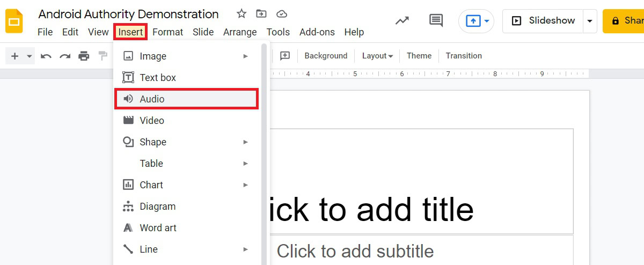Select Diagram from the Insert menu
Image resolution: width=644 pixels, height=265 pixels.
pos(187,207)
